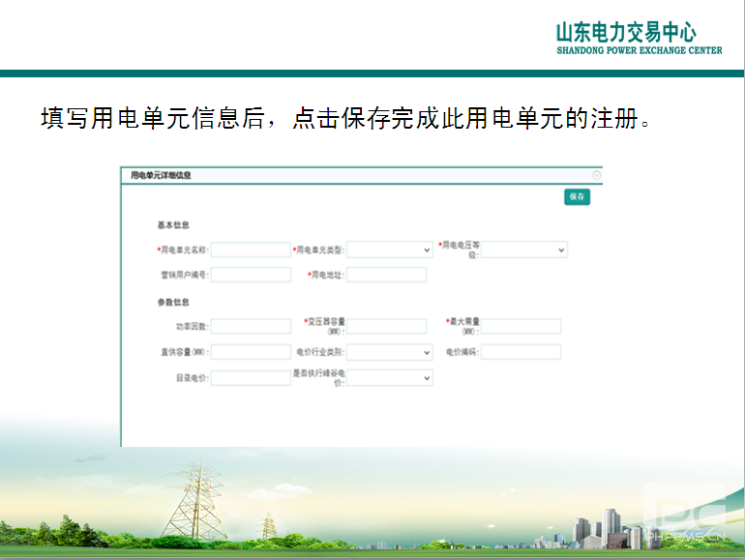The height and width of the screenshot is (560, 745).
Task: Open the 用电单元类型 dropdown
Action: (389, 250)
